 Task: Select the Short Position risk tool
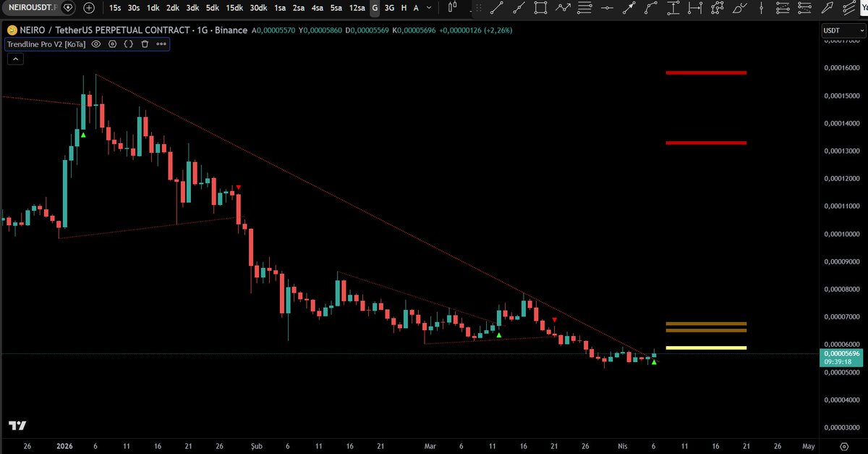804,7
